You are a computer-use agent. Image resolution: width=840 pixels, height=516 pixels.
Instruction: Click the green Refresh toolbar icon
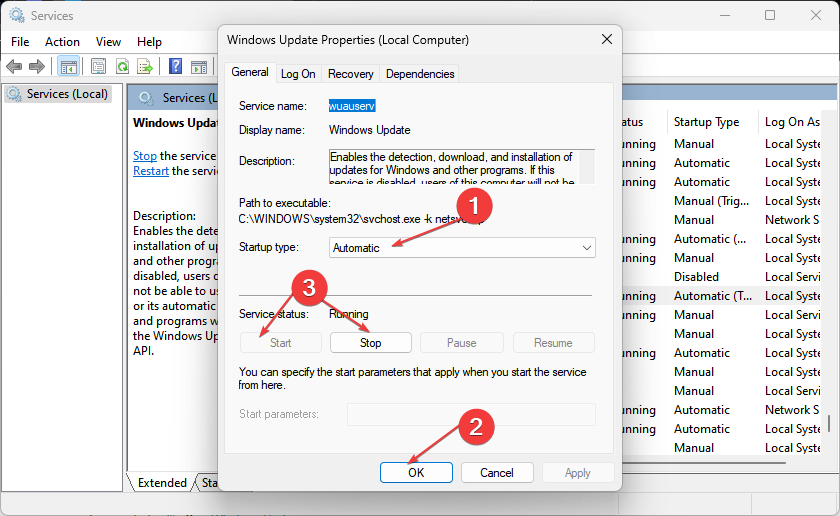click(123, 66)
